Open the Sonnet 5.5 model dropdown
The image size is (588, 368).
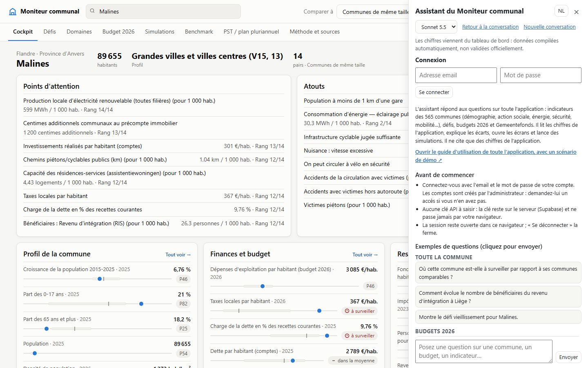436,27
